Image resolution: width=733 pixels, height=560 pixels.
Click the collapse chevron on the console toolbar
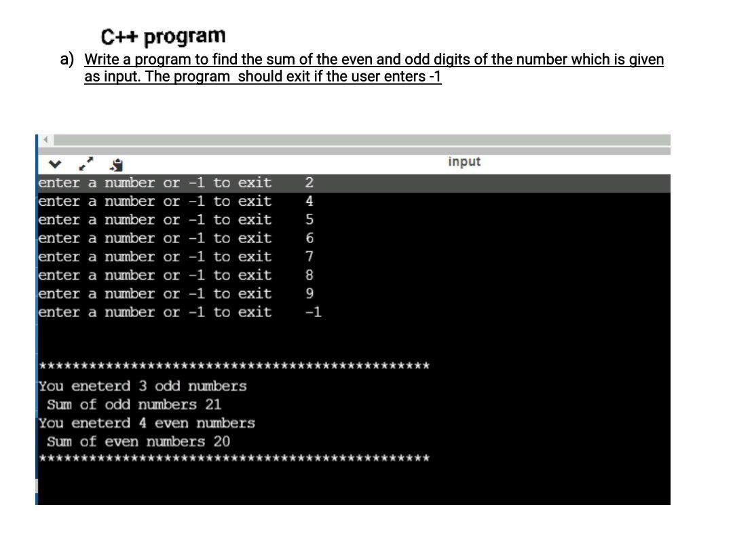[x=54, y=164]
